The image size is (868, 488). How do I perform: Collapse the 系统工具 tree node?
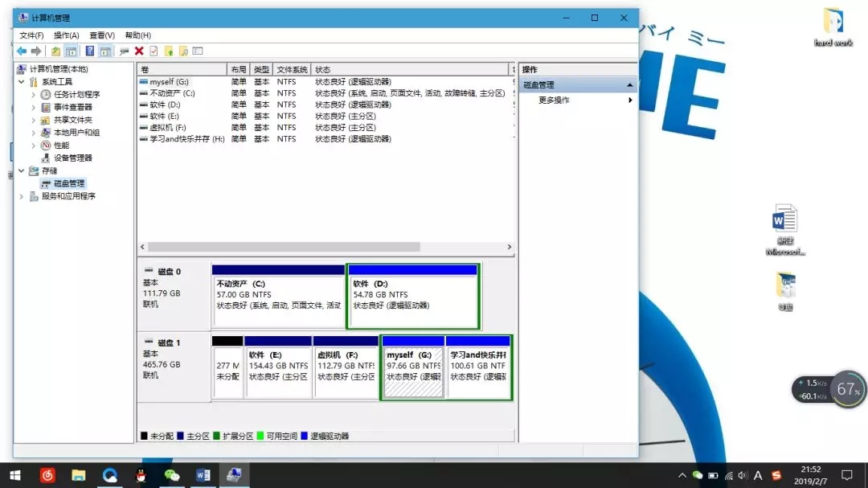tap(21, 81)
